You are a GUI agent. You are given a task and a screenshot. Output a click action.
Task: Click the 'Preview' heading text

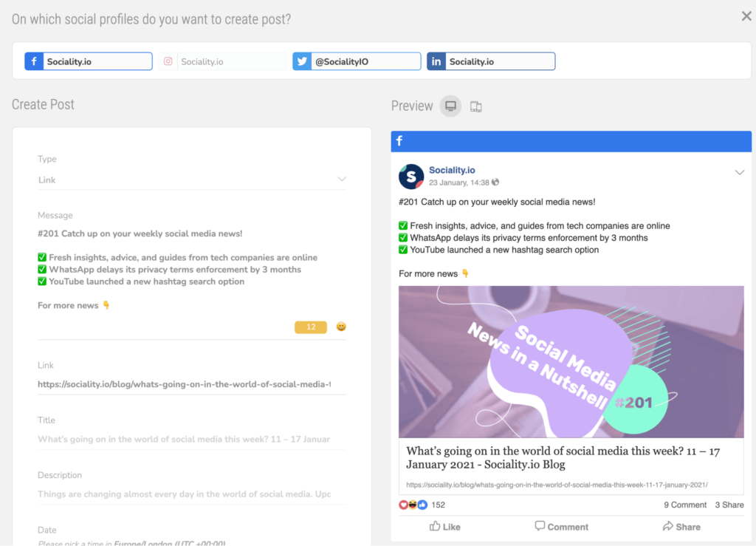coord(412,106)
